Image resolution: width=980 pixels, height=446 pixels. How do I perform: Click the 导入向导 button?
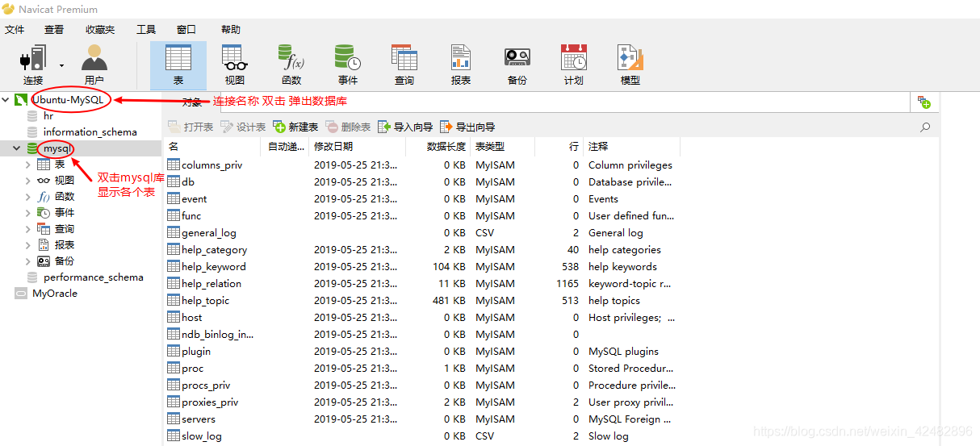pos(405,127)
